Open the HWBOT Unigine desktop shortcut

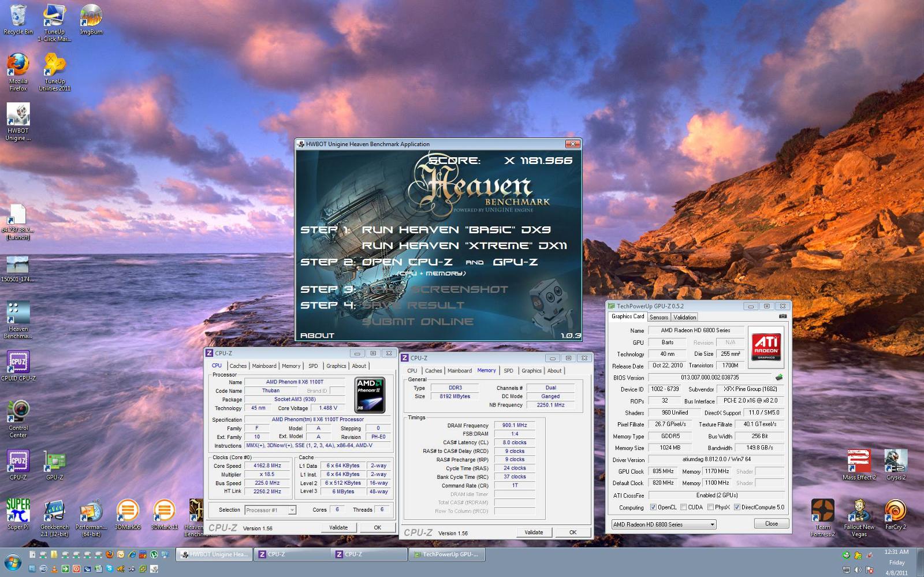tap(18, 122)
